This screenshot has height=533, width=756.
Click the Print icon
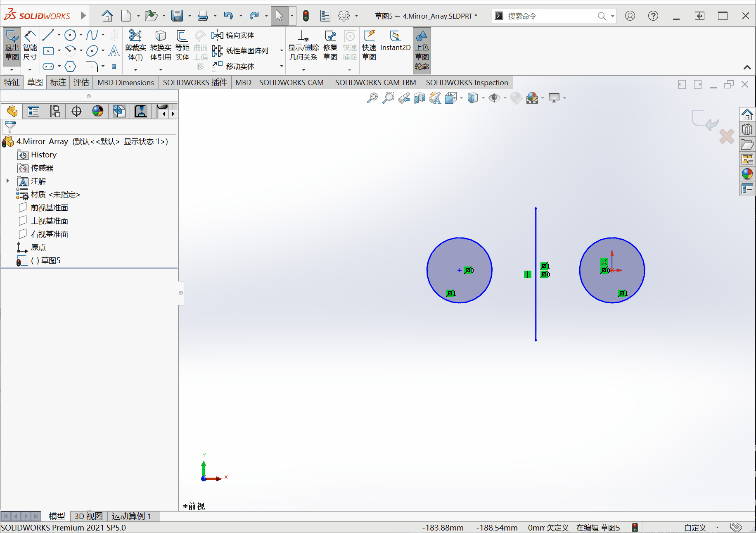click(203, 16)
